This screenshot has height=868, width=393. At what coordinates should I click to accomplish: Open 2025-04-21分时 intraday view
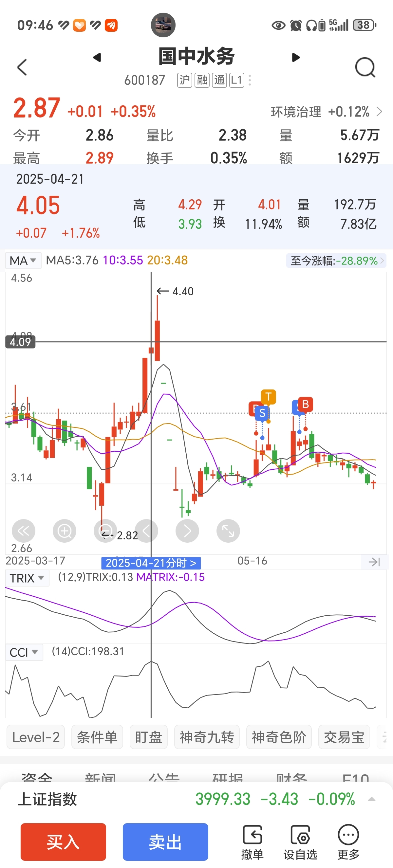tap(151, 563)
